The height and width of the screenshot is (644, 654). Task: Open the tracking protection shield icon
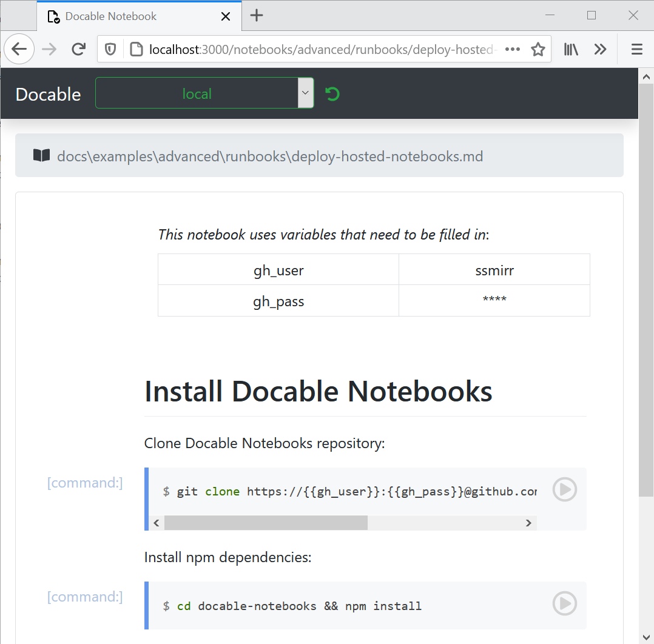110,50
